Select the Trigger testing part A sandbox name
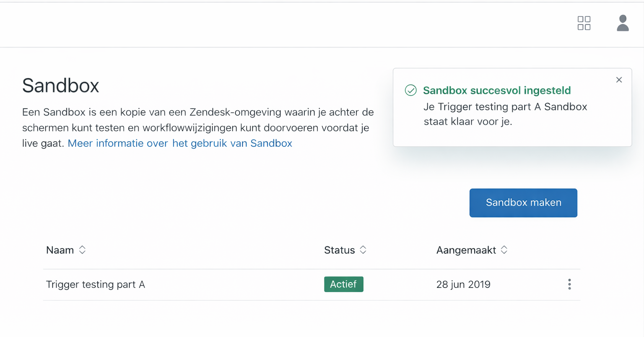 click(x=96, y=285)
